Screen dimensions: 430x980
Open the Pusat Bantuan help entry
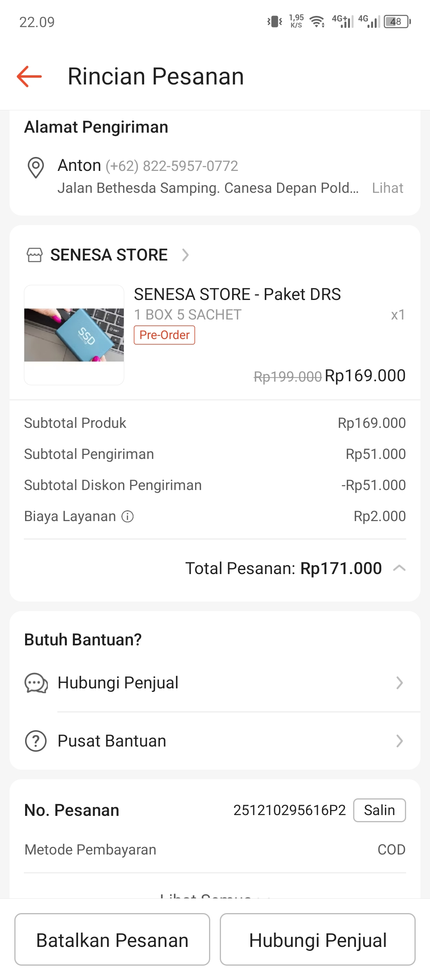pos(112,741)
